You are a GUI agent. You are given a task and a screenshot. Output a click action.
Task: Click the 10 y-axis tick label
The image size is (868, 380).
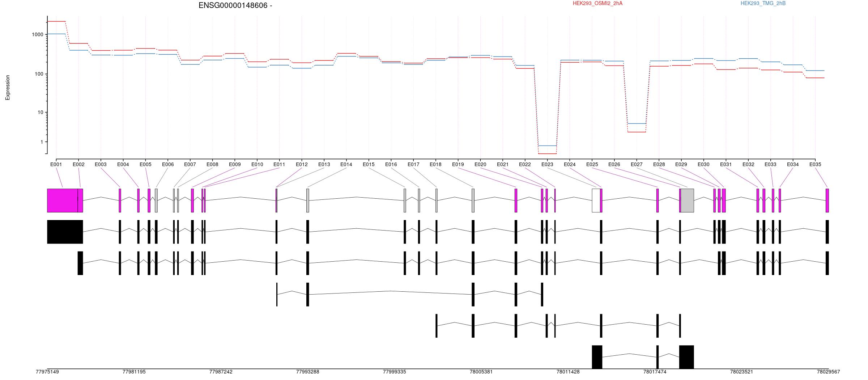pos(41,113)
